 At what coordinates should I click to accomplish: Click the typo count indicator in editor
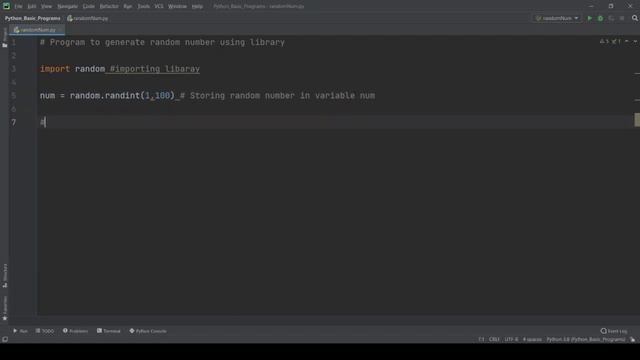[616, 42]
